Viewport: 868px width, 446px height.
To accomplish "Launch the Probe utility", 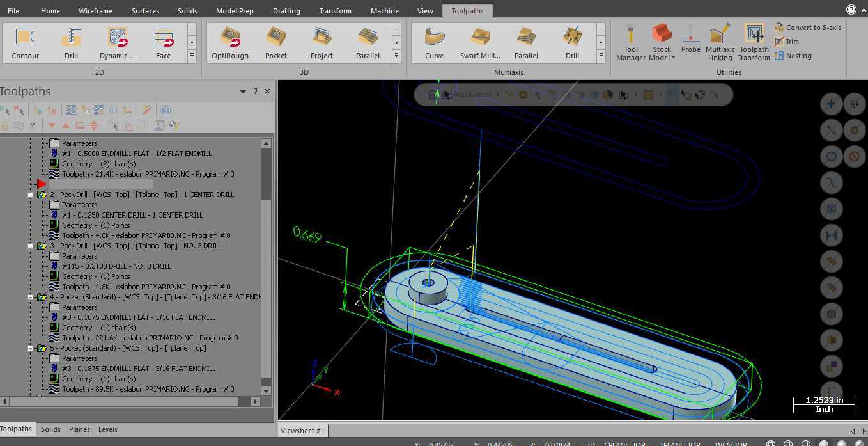I will pyautogui.click(x=690, y=40).
